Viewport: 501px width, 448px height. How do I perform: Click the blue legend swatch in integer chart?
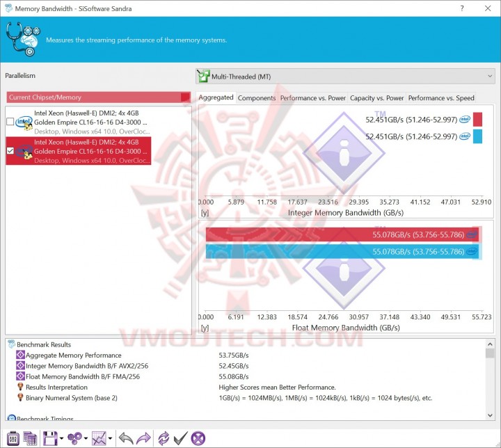(477, 136)
